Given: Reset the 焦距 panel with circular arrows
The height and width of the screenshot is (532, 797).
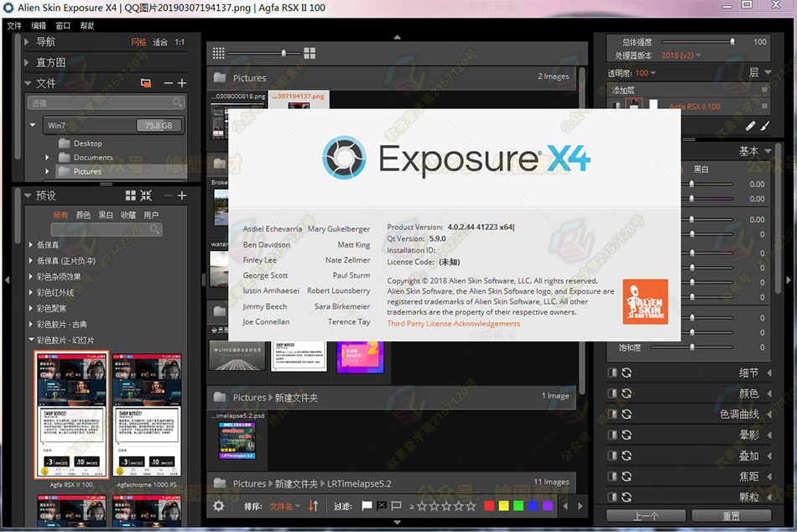Looking at the screenshot, I should tap(627, 477).
